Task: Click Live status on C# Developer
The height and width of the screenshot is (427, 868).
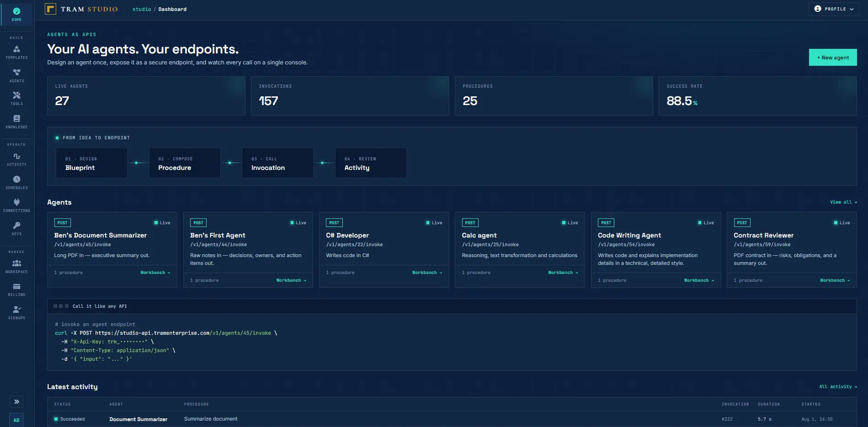Action: [x=434, y=223]
